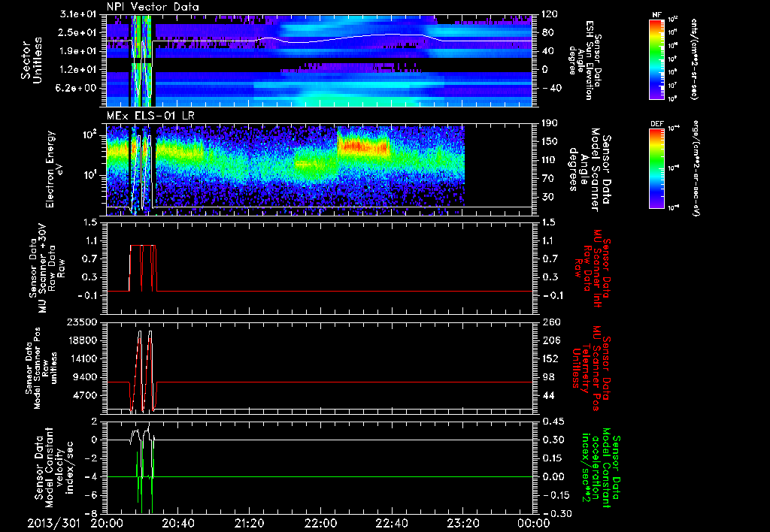Click the 110 tick on scanner angle axis
The image size is (770, 532).
(550, 160)
